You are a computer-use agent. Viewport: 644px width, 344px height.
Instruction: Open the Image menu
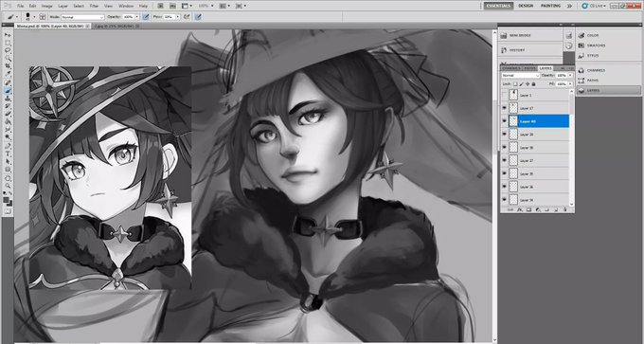coord(46,7)
